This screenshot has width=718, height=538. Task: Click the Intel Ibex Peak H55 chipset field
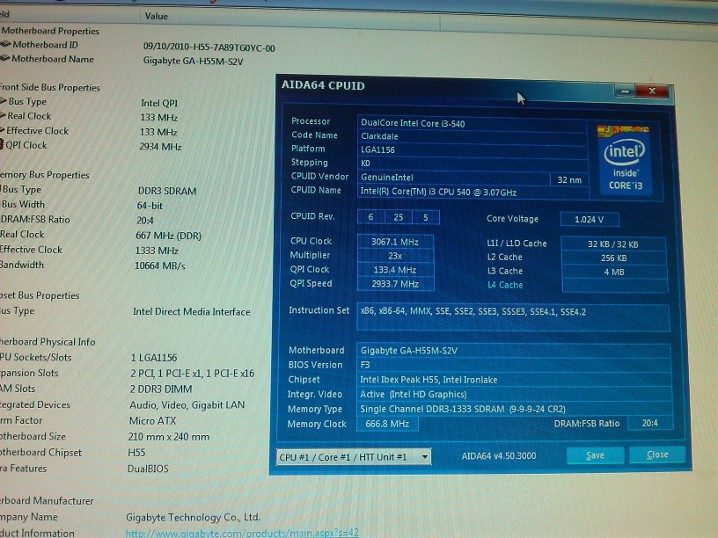pyautogui.click(x=514, y=380)
